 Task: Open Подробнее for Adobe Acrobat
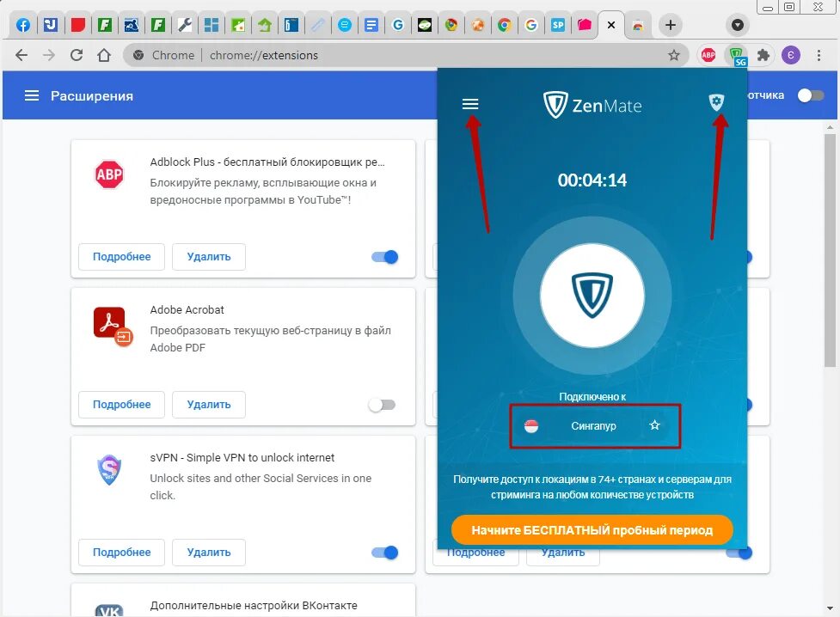[121, 405]
